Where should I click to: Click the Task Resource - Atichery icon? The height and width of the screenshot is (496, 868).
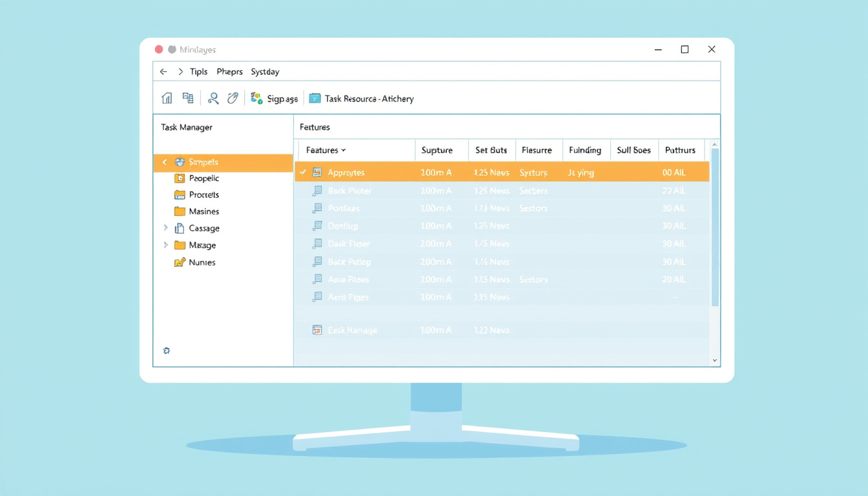click(315, 98)
